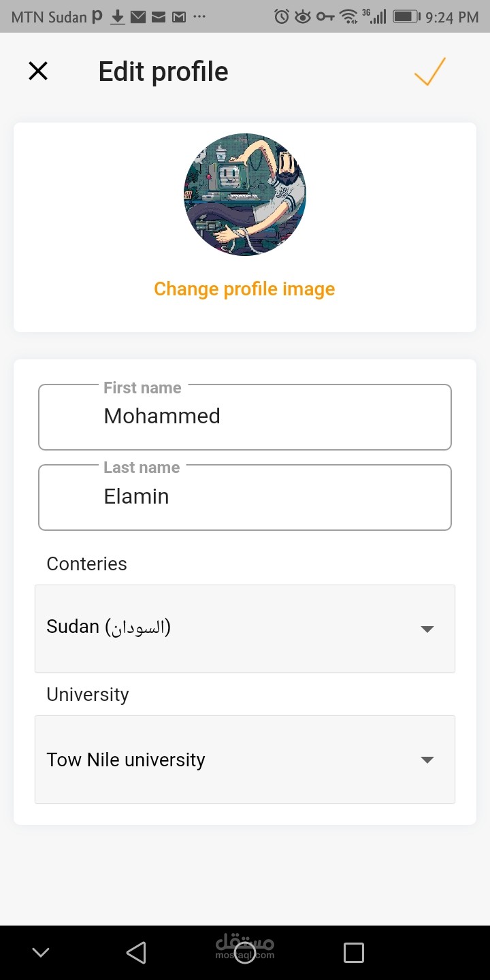Tap the Wi-Fi status icon
Viewport: 490px width, 980px height.
pyautogui.click(x=348, y=16)
